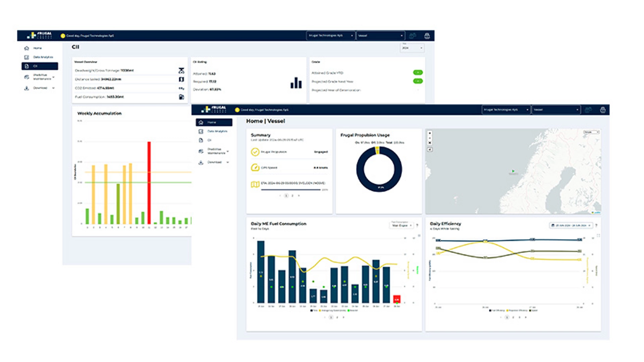Click the notifications bell in the top bar
This screenshot has height=362, width=644.
[588, 109]
